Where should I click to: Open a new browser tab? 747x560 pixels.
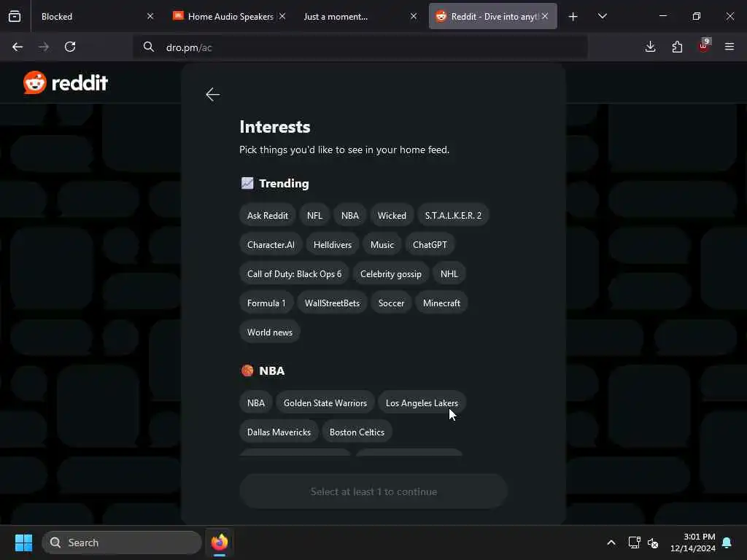tap(573, 17)
